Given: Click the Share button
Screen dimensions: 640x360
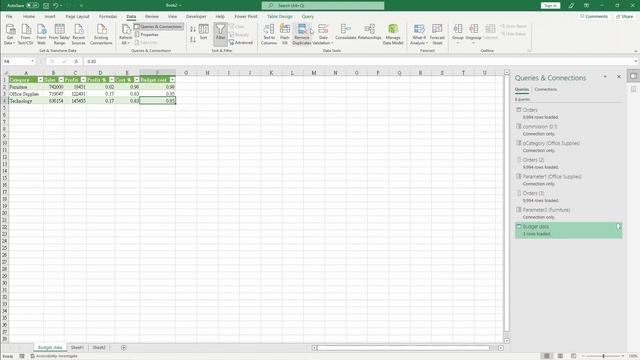Looking at the screenshot, I should point(624,16).
